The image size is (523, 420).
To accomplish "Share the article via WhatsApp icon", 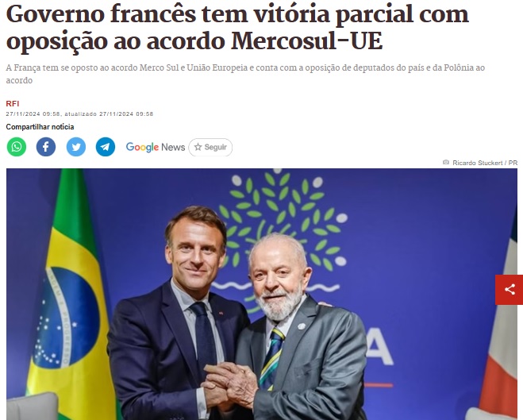I will click(x=17, y=147).
